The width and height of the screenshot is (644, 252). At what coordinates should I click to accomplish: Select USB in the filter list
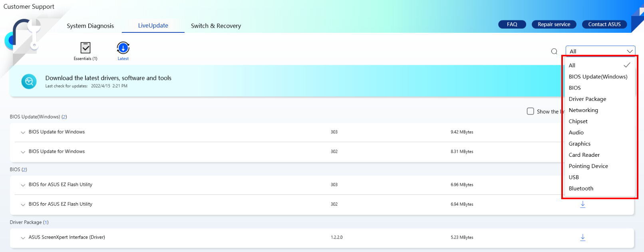(x=599, y=177)
